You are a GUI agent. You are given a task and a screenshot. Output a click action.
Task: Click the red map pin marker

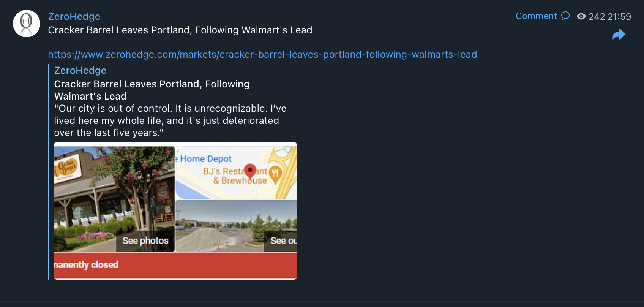250,171
